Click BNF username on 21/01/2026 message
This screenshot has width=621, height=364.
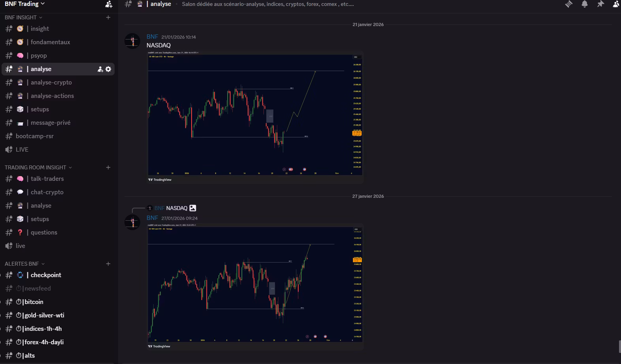pos(152,37)
